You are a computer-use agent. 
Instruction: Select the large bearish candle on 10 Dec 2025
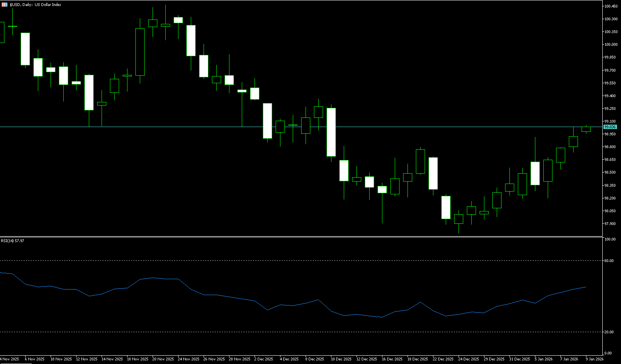331,132
